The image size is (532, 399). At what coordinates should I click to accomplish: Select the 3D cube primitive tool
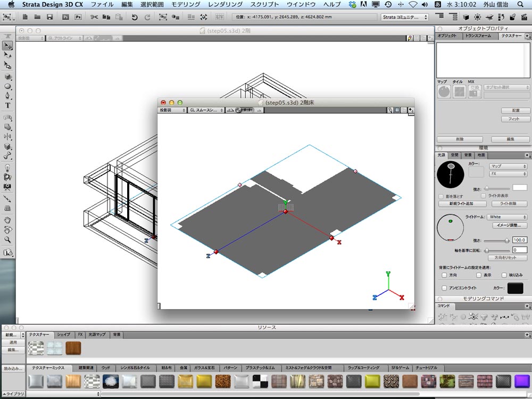7,77
